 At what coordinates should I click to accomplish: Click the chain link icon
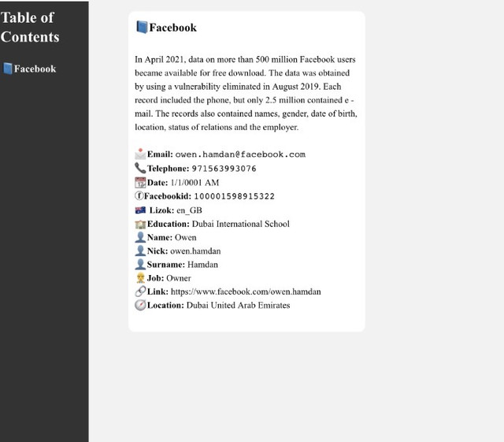(x=140, y=292)
